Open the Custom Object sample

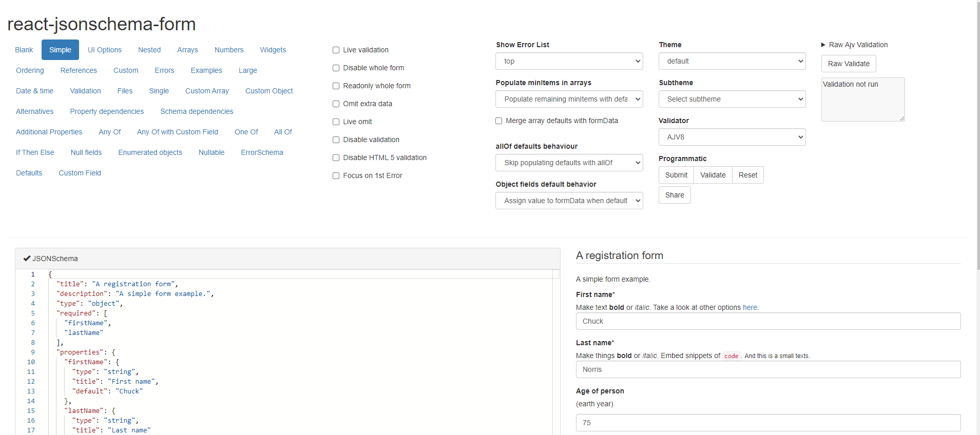[x=269, y=91]
